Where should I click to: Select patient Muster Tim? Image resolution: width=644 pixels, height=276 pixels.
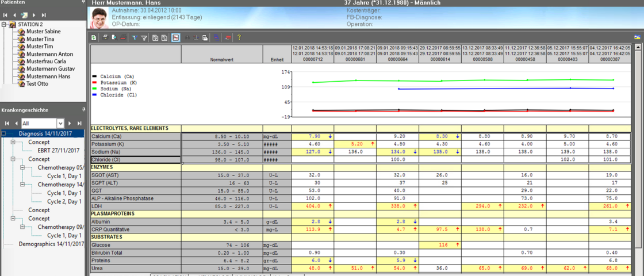pyautogui.click(x=40, y=47)
